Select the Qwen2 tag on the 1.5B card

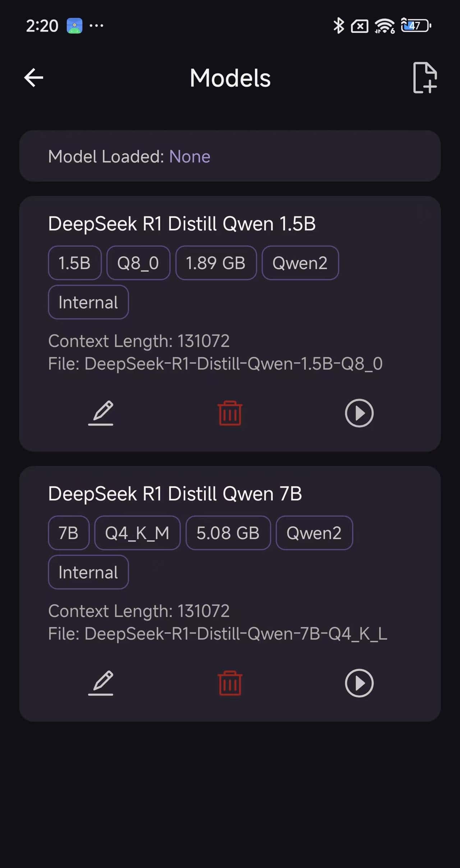pyautogui.click(x=300, y=263)
